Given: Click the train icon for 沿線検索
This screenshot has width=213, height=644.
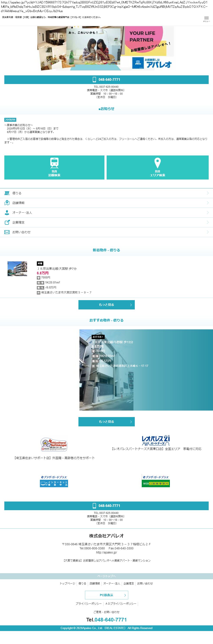Looking at the screenshot, I should click(54, 163).
